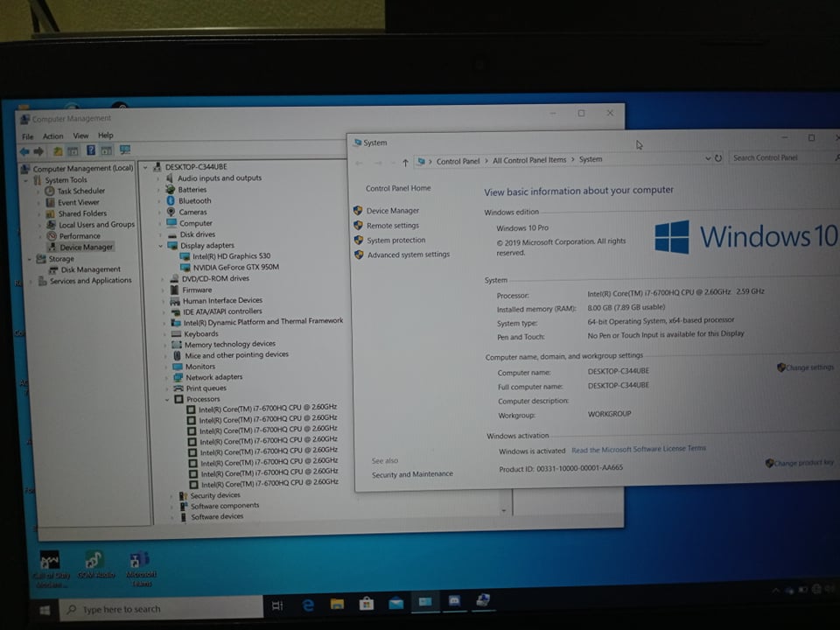The height and width of the screenshot is (630, 840).
Task: Select Services and Applications node
Action: (x=90, y=281)
